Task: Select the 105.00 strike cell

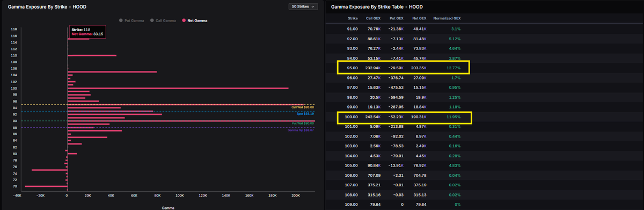Action: click(x=352, y=165)
